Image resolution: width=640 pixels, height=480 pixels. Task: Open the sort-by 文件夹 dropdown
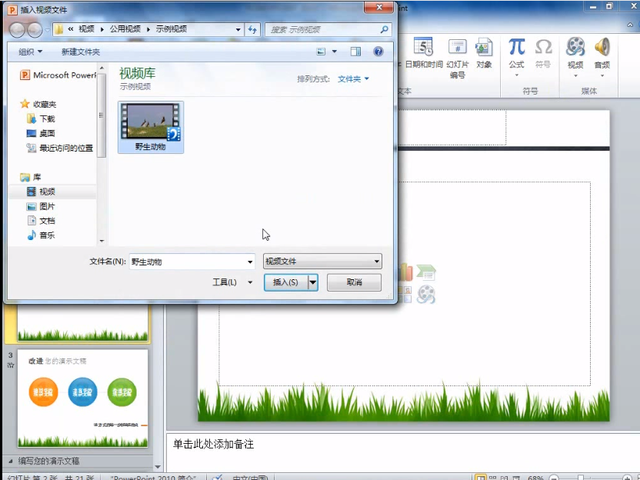pyautogui.click(x=353, y=78)
